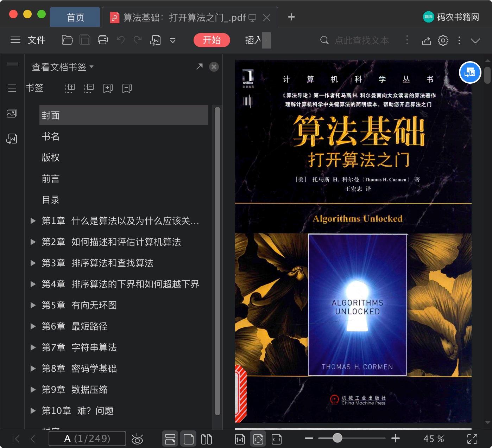
Task: Click the zoom slider handle
Action: tap(337, 438)
